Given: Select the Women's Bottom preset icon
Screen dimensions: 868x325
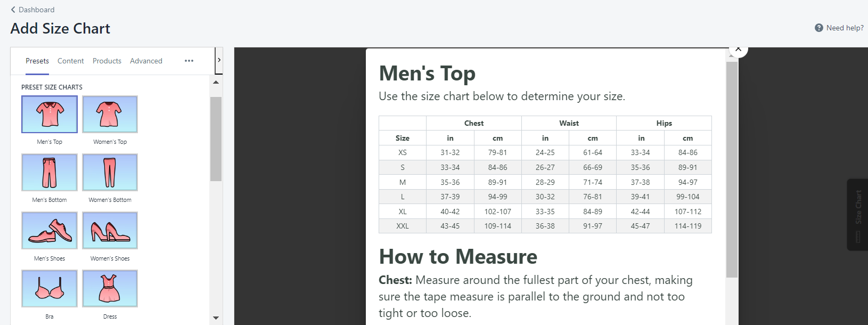Looking at the screenshot, I should 110,173.
